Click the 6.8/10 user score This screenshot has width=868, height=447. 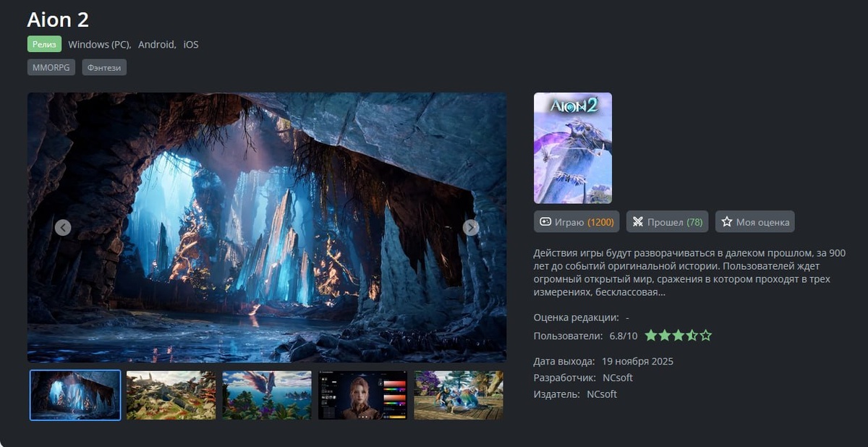[624, 336]
